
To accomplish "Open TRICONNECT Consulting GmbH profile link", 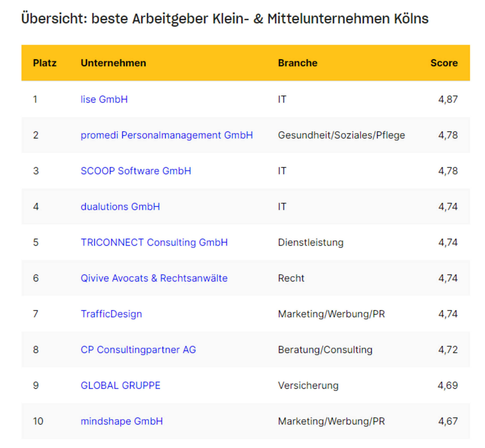I will point(154,242).
